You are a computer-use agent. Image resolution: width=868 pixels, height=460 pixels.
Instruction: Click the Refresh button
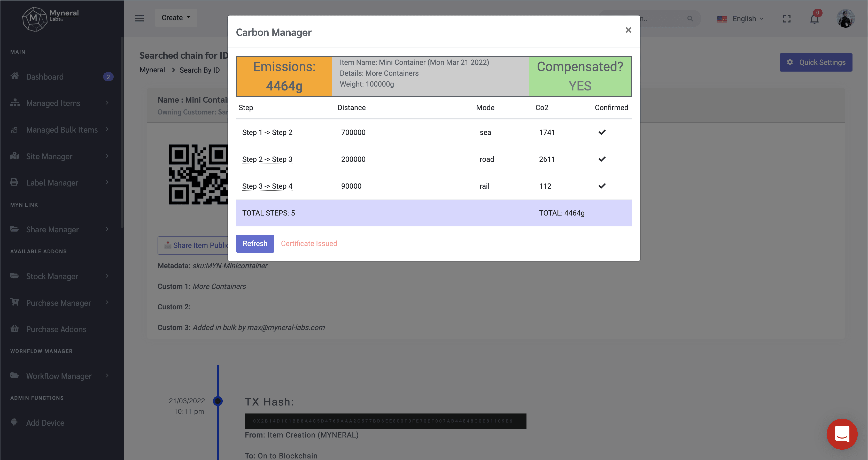255,243
